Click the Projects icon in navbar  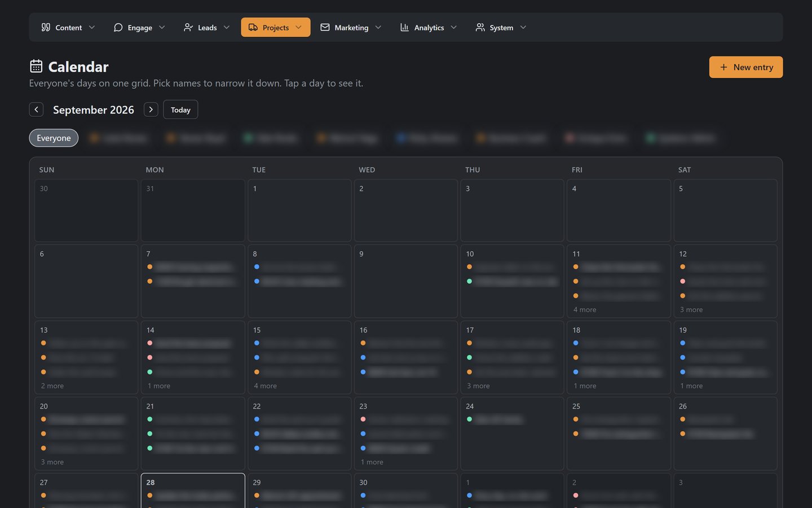point(253,27)
